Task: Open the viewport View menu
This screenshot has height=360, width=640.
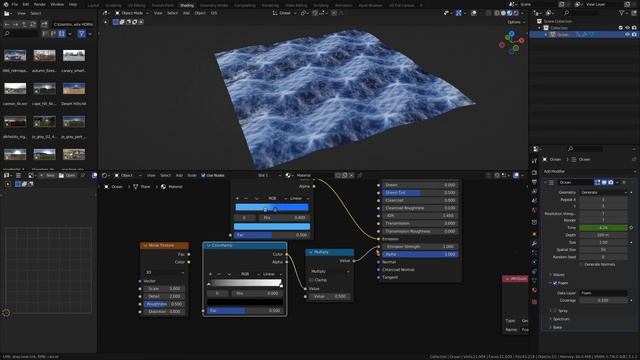Action: pos(158,13)
